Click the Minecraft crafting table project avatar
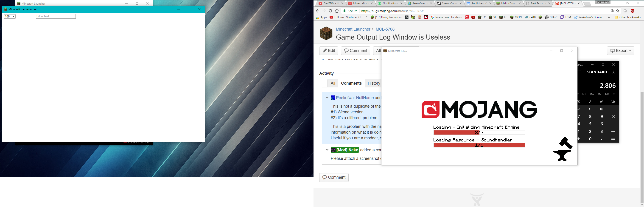The image size is (644, 207). click(x=326, y=33)
